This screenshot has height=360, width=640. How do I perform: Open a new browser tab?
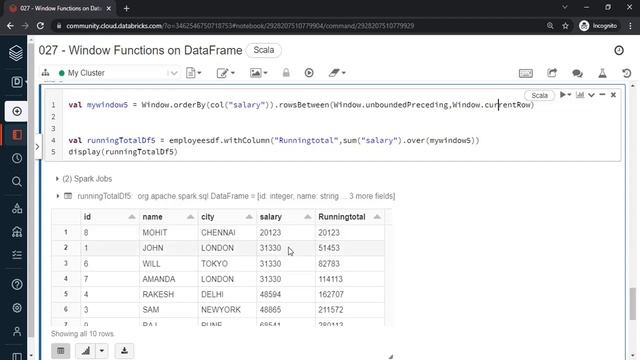pos(127,8)
